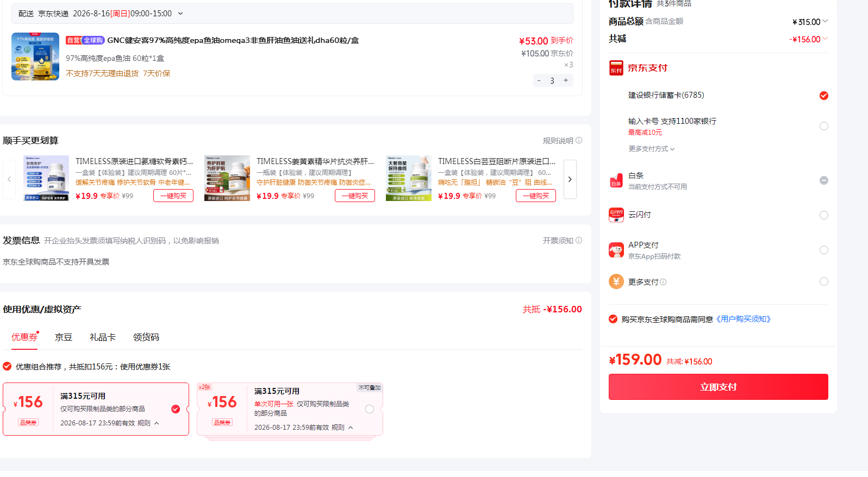
Task: Open the TIMELESS原装进口氨糖软骨素钙 title
Action: 134,161
